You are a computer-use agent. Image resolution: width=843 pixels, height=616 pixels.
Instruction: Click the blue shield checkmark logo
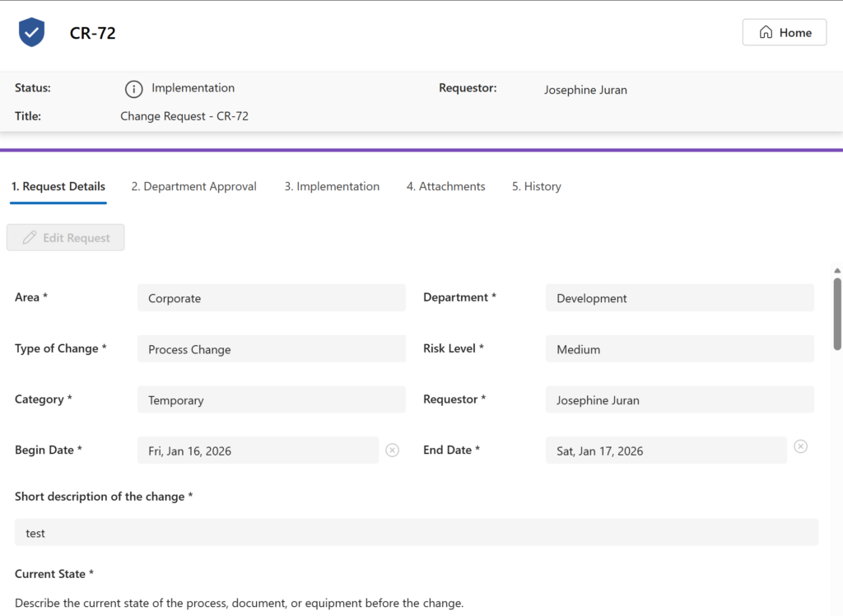click(x=32, y=32)
